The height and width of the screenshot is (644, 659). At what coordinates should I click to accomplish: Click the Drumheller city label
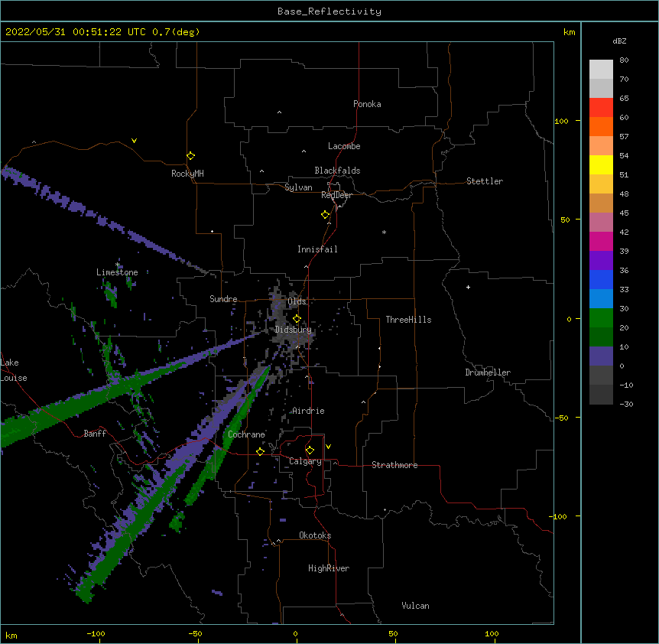(x=488, y=372)
